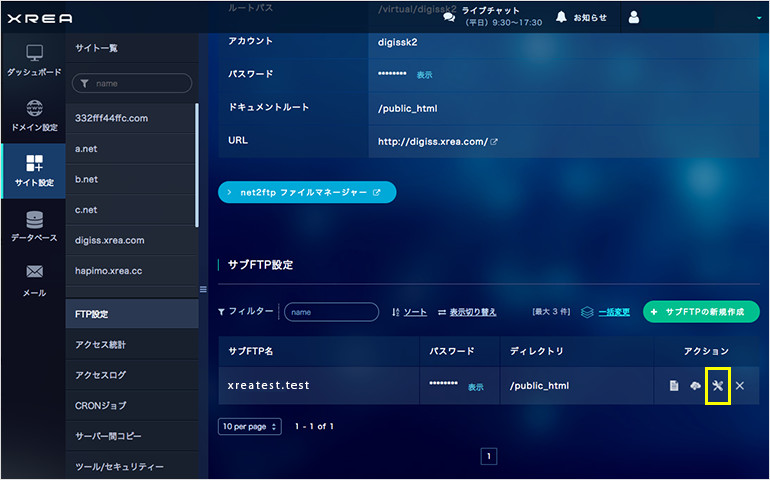
Task: Click the ソート sort option
Action: 409,312
